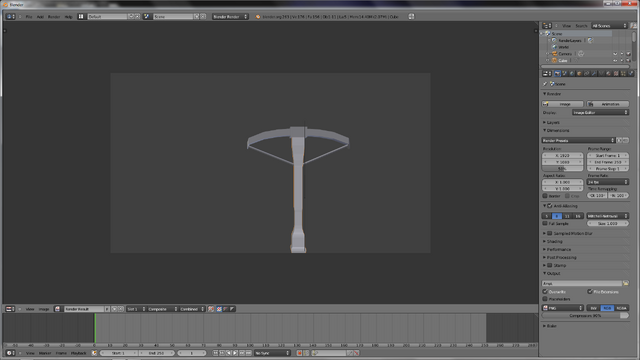The height and width of the screenshot is (360, 640).
Task: Select 16 anti-aliasing samples
Action: coord(578,216)
